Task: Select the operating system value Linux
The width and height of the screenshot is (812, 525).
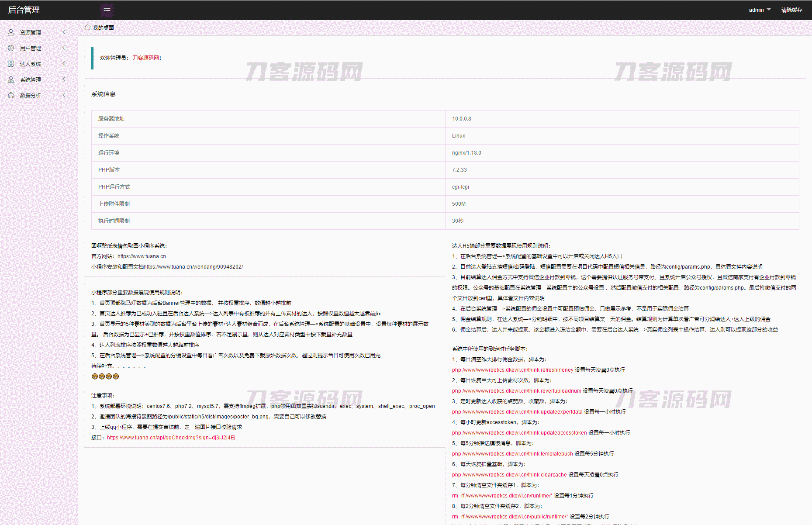Action: 459,136
